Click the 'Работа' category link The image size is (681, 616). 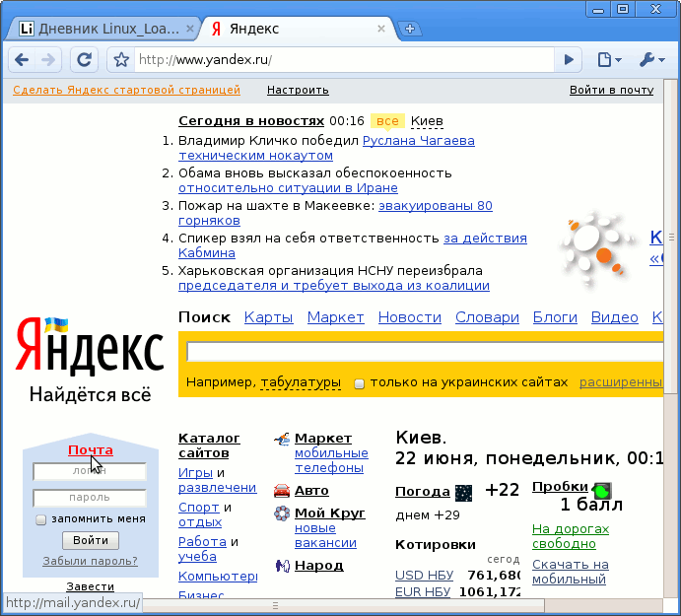(x=202, y=542)
